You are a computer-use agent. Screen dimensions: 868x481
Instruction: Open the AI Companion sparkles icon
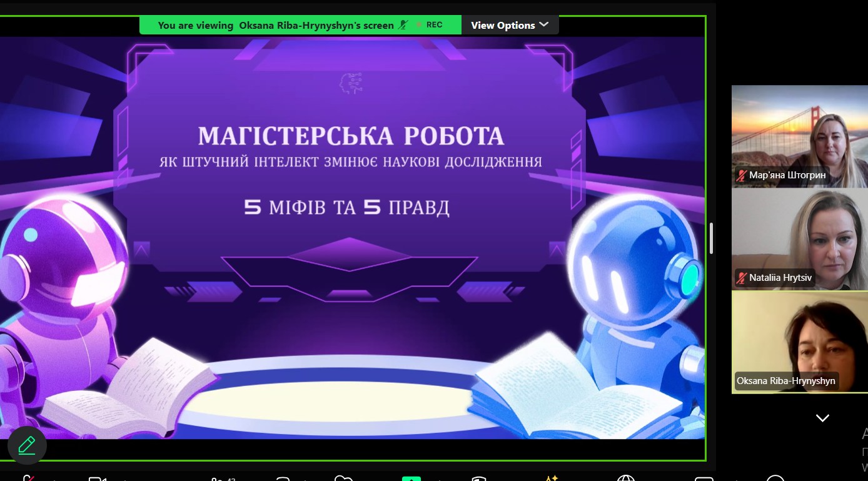[552, 478]
